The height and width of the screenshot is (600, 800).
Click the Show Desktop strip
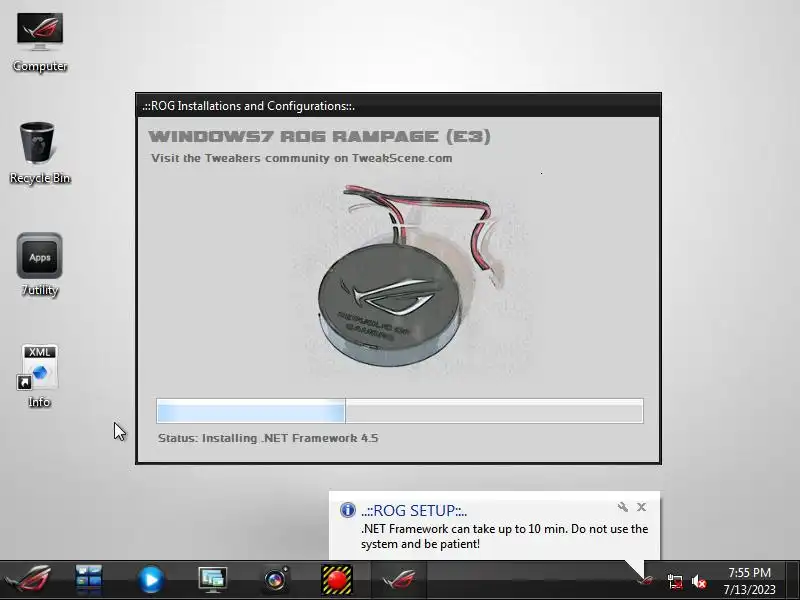[x=793, y=580]
